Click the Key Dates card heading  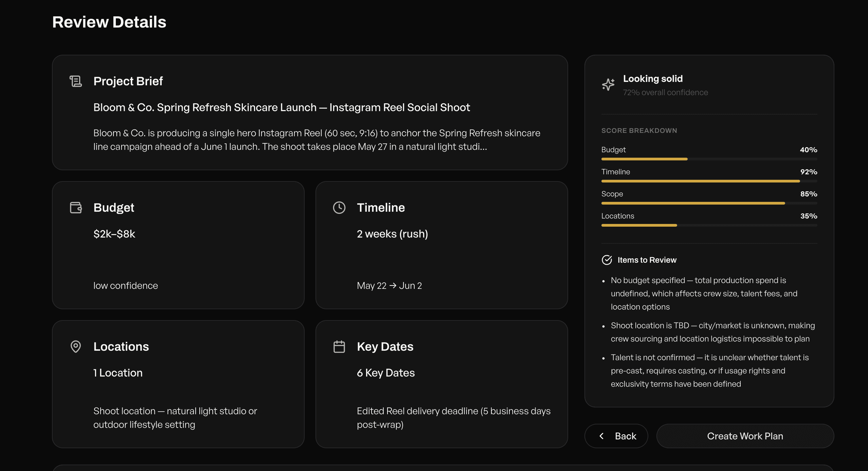[x=385, y=347]
